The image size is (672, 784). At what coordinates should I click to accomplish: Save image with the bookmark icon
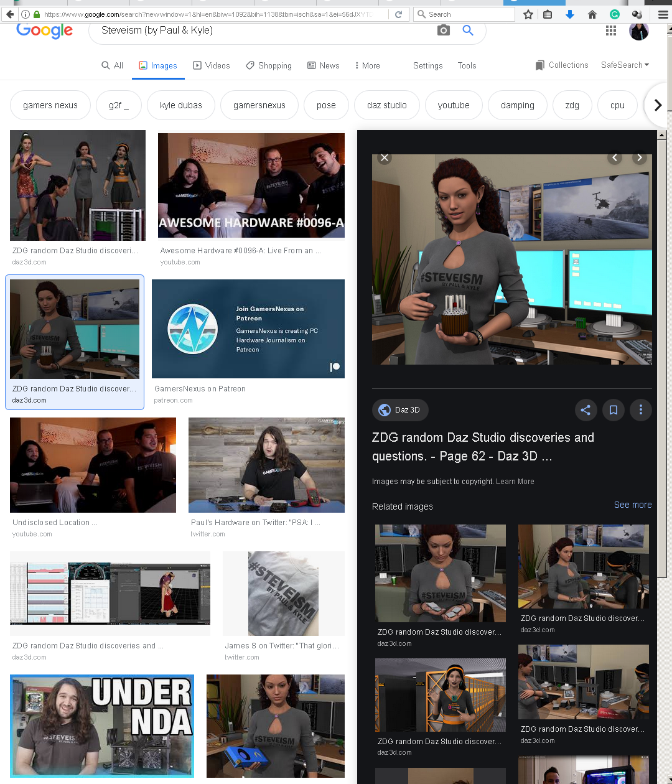(x=613, y=410)
